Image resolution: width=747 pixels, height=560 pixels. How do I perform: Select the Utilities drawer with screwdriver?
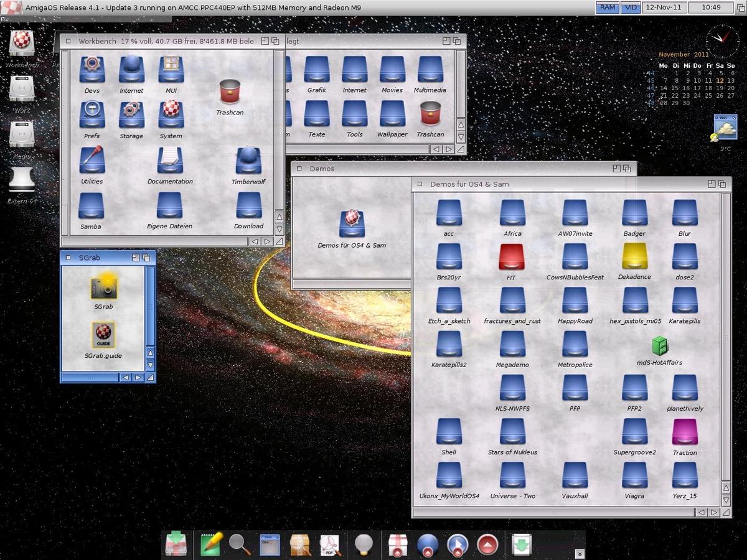pyautogui.click(x=92, y=160)
